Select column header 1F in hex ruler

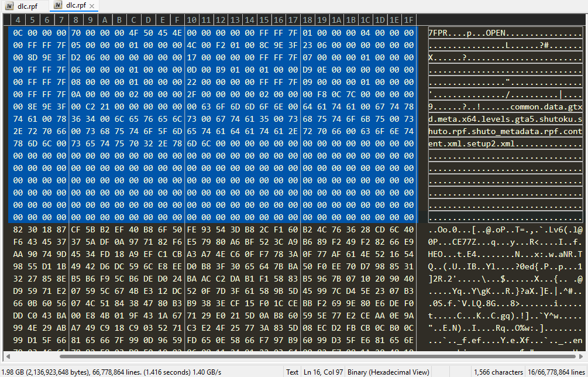click(409, 20)
